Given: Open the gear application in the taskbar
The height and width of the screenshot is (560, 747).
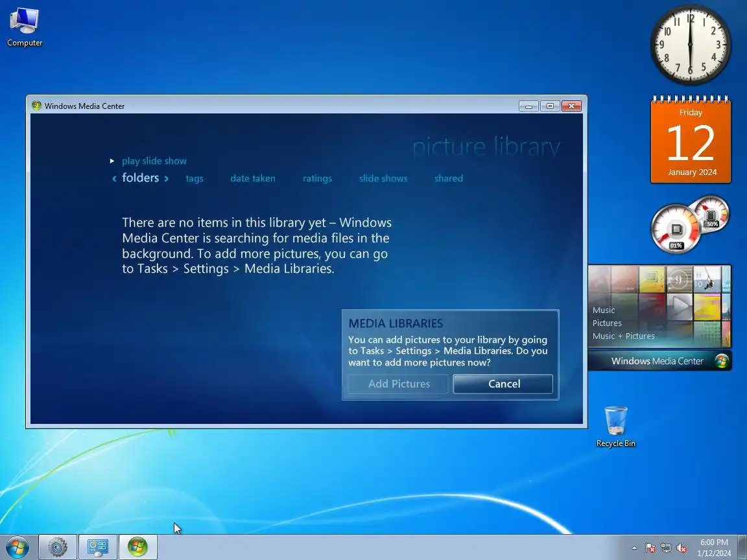Looking at the screenshot, I should [58, 547].
